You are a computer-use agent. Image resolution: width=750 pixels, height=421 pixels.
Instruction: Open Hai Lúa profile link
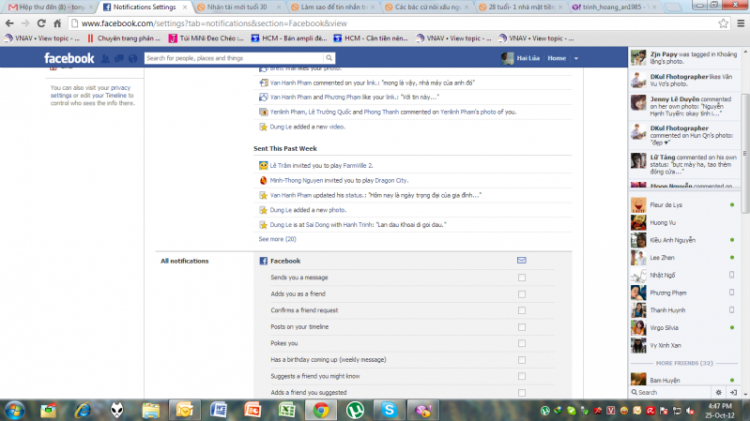(x=520, y=58)
